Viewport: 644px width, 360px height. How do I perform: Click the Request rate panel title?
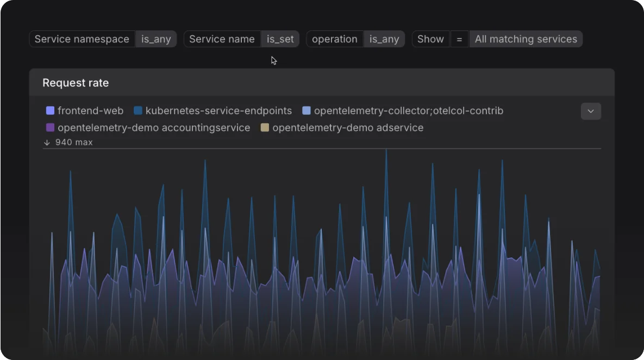pyautogui.click(x=76, y=83)
